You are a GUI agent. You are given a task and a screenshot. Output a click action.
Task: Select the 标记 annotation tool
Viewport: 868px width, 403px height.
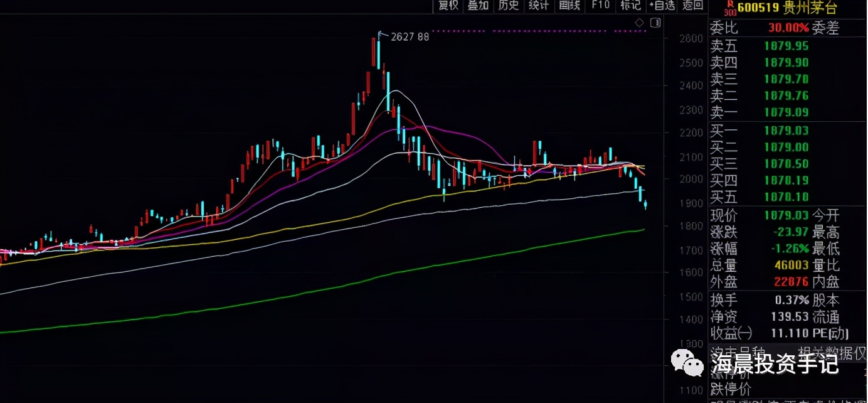coord(630,6)
